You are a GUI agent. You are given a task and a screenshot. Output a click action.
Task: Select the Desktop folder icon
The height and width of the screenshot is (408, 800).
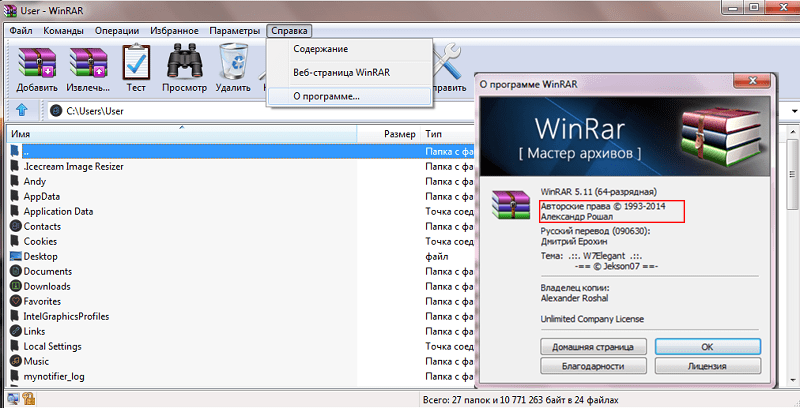click(16, 256)
